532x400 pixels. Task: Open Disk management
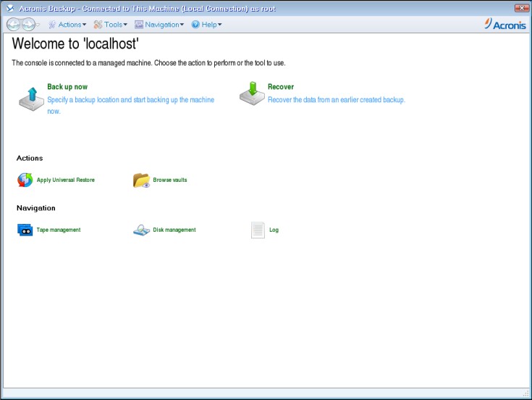click(174, 230)
